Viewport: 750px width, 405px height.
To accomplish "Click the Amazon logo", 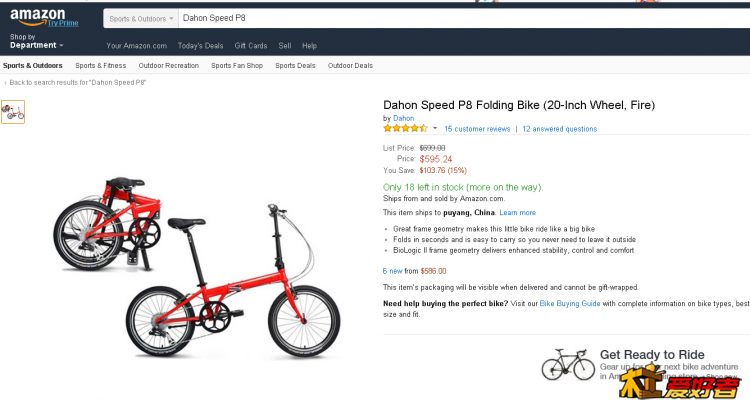I will coord(36,14).
